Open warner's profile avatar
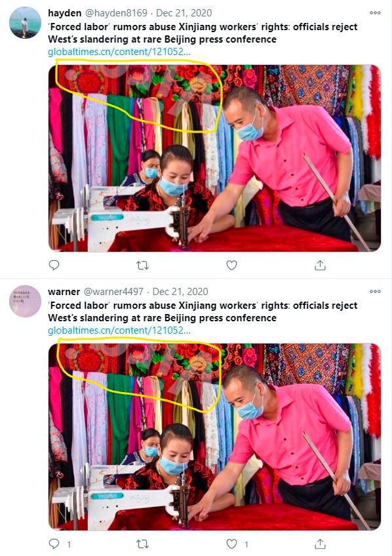This screenshot has height=556, width=392. click(x=25, y=301)
